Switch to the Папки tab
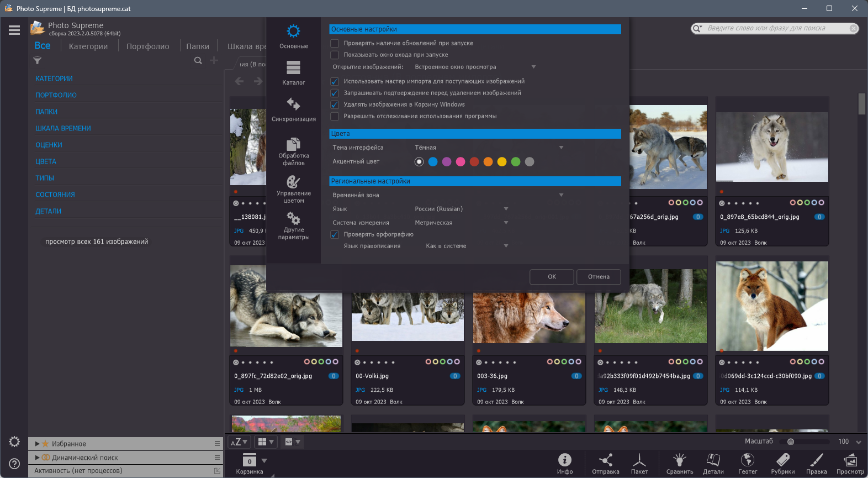The image size is (868, 478). pyautogui.click(x=198, y=46)
